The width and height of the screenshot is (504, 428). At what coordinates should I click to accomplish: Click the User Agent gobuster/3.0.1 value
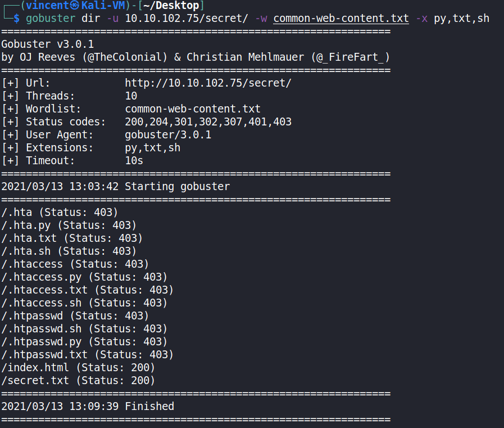pyautogui.click(x=168, y=135)
